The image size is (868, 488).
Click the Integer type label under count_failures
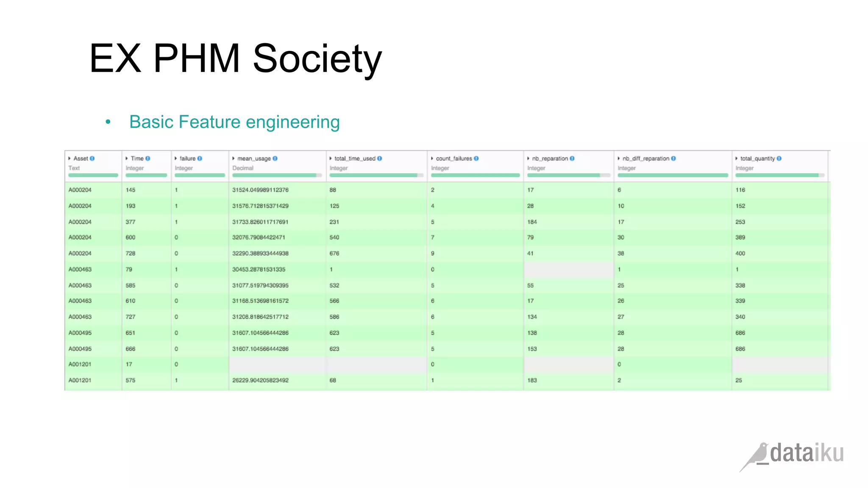pyautogui.click(x=440, y=168)
